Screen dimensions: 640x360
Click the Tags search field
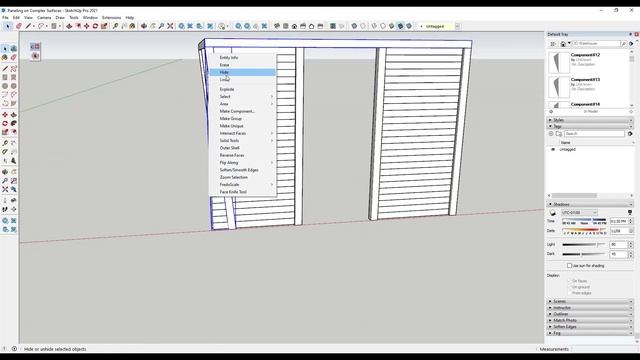tap(594, 134)
